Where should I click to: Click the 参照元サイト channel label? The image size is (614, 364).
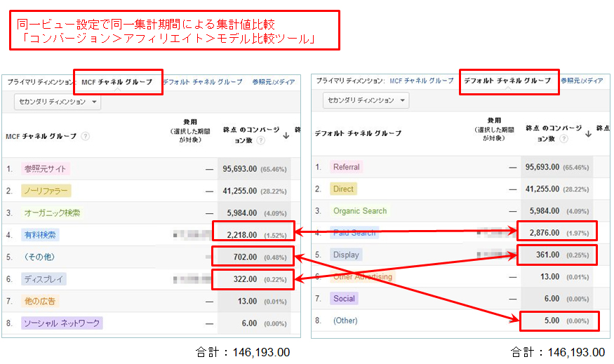[x=46, y=169]
